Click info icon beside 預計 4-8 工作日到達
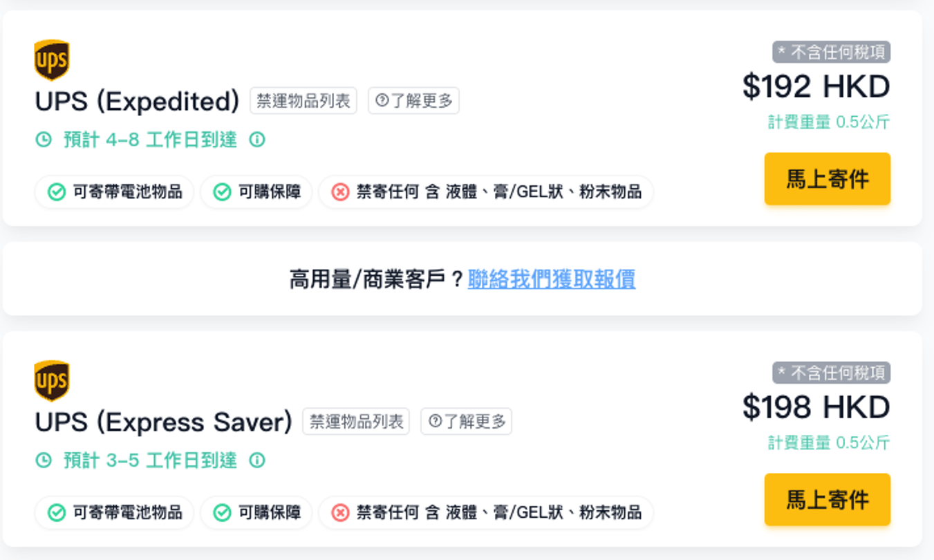This screenshot has height=560, width=934. tap(257, 140)
